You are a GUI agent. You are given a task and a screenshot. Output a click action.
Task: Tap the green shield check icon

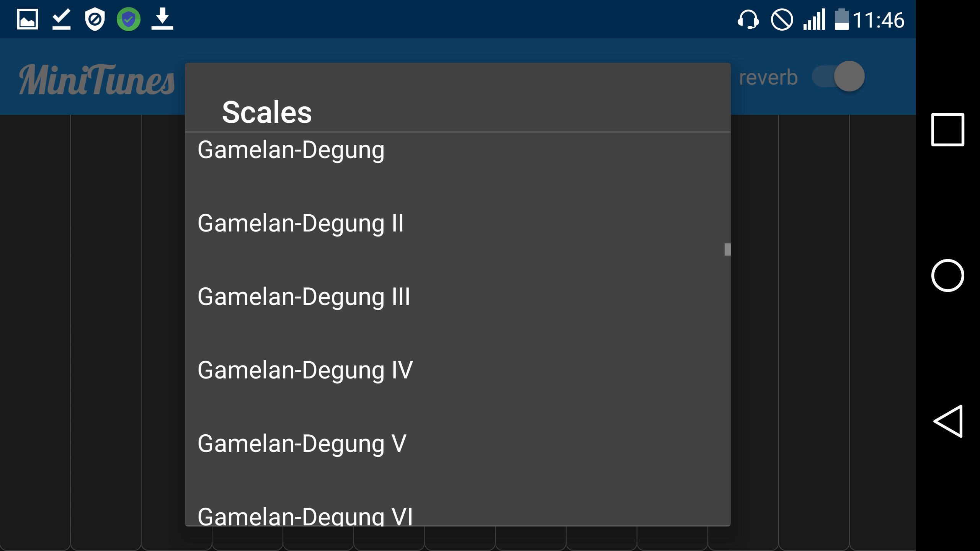[129, 19]
